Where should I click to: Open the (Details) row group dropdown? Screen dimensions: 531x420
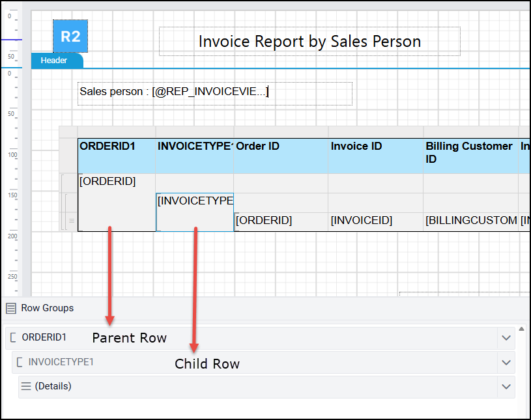pyautogui.click(x=506, y=387)
